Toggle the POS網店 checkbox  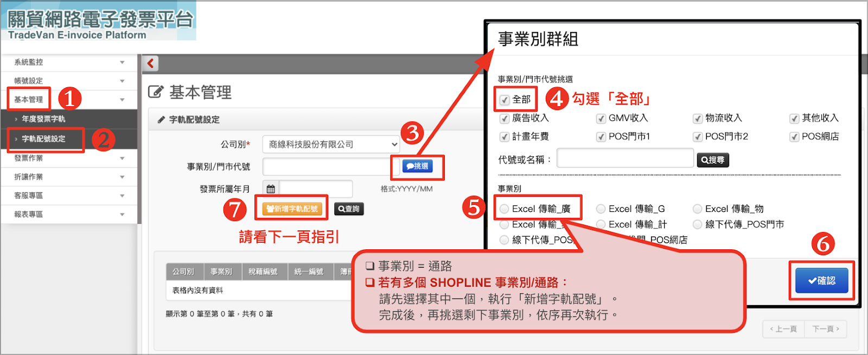click(794, 137)
